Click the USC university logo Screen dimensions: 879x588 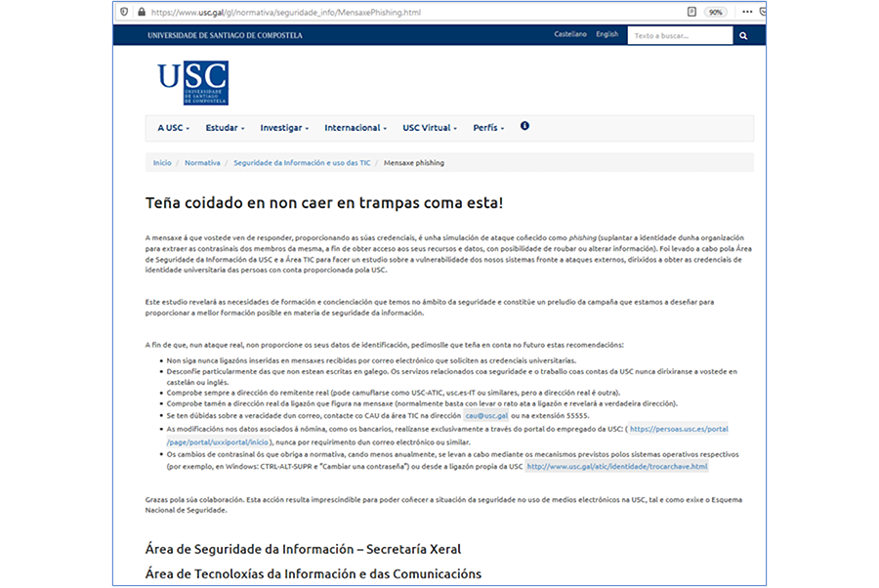(x=192, y=82)
